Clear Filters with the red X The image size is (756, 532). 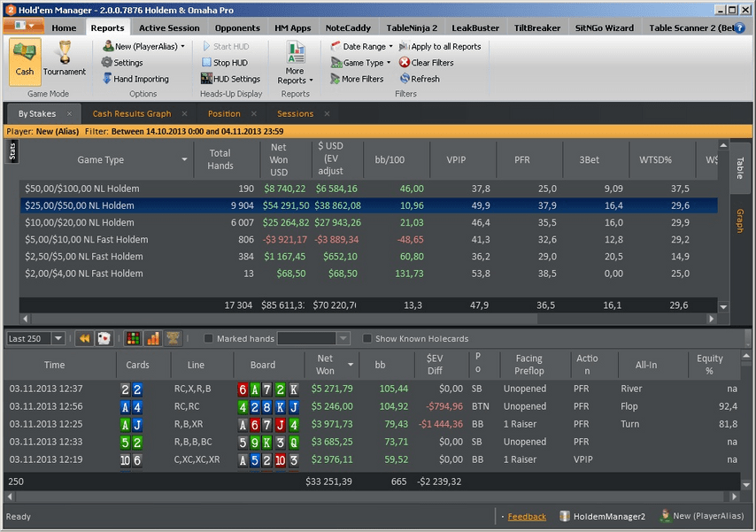coord(426,63)
